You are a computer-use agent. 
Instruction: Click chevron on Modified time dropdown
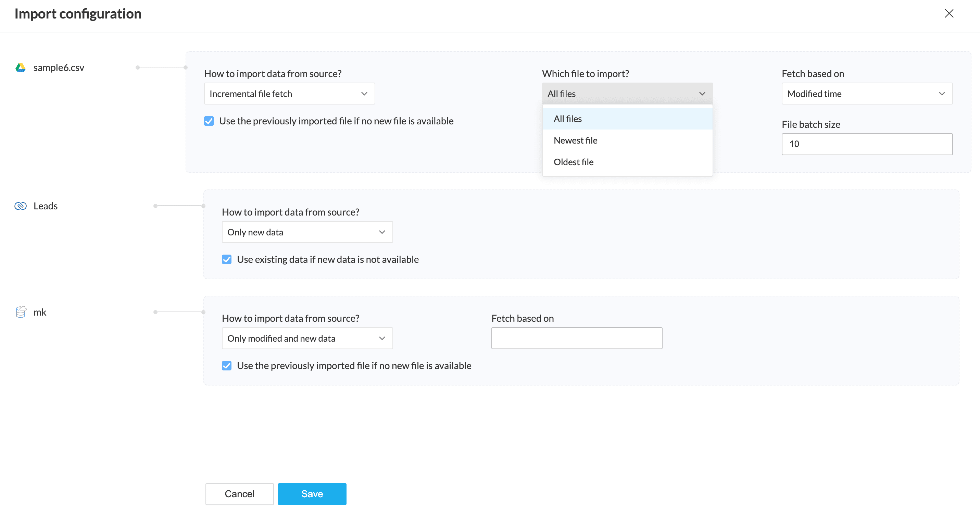click(942, 94)
